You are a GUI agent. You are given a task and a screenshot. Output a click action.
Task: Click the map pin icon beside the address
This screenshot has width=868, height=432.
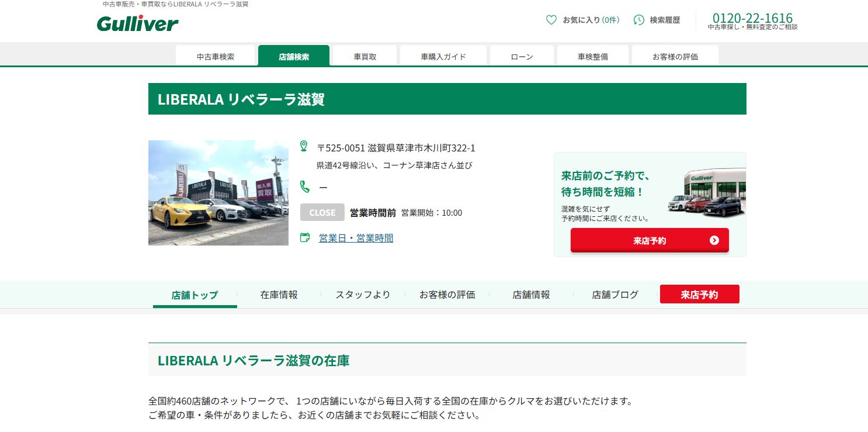click(304, 146)
